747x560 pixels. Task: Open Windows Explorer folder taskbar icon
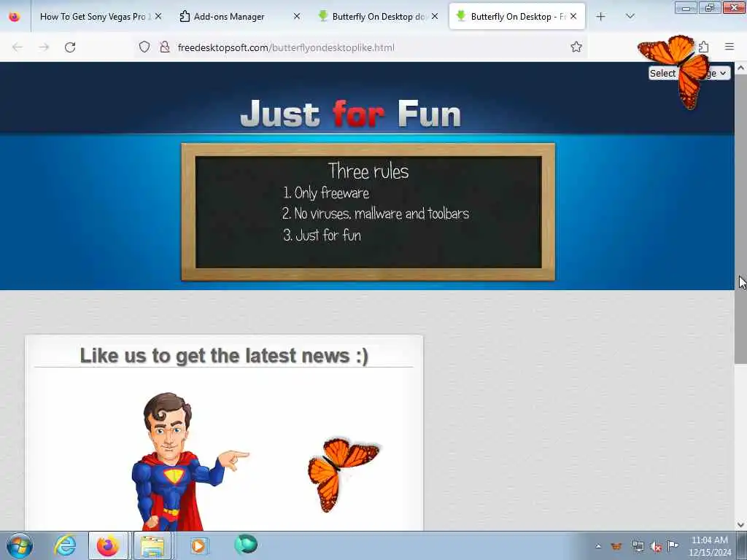click(x=152, y=545)
